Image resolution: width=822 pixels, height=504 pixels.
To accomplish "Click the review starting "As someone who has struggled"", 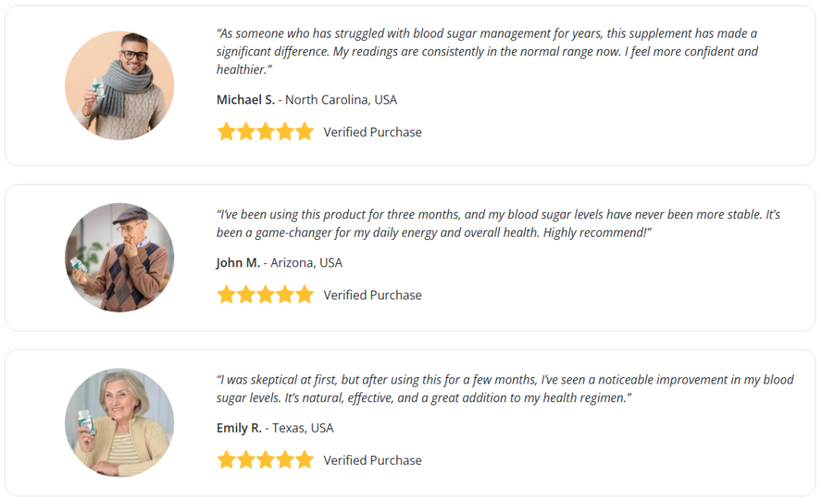I will click(x=486, y=51).
